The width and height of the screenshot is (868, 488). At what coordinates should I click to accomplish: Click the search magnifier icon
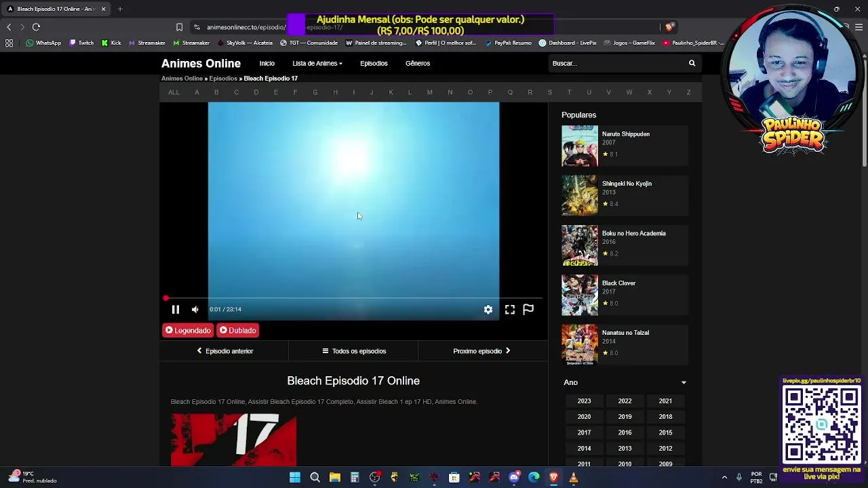[x=692, y=64]
